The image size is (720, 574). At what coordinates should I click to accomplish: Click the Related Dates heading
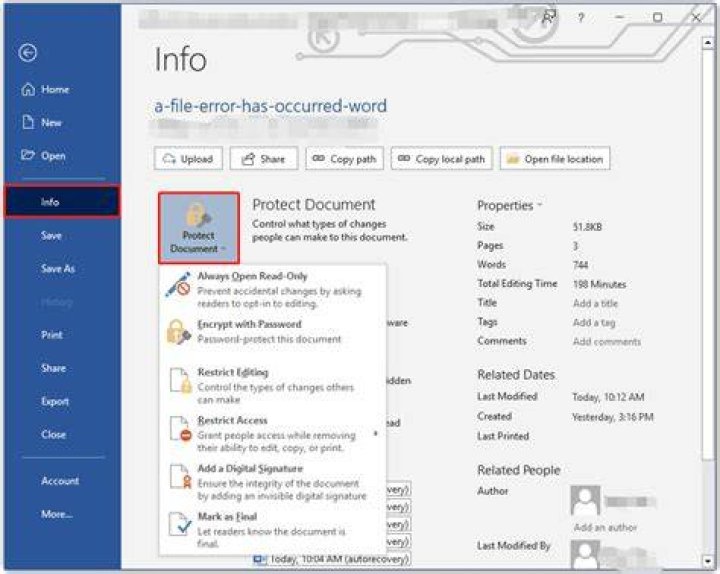tap(516, 375)
